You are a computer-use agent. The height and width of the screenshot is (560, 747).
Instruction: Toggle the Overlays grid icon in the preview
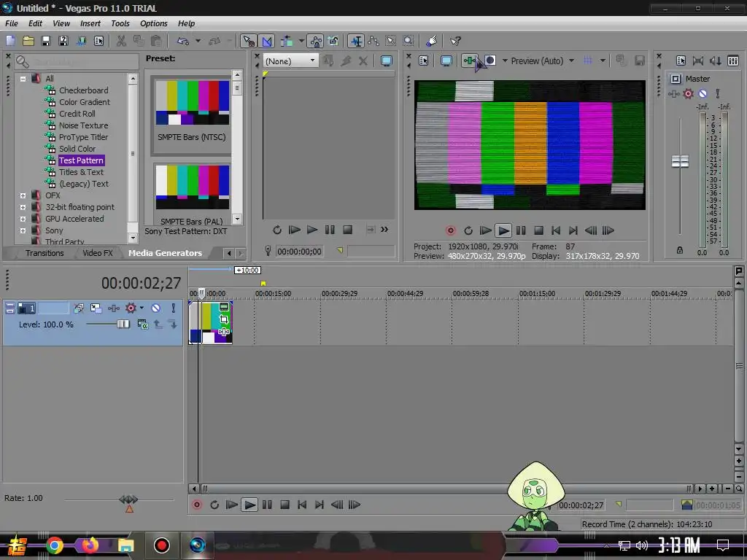[x=589, y=61]
